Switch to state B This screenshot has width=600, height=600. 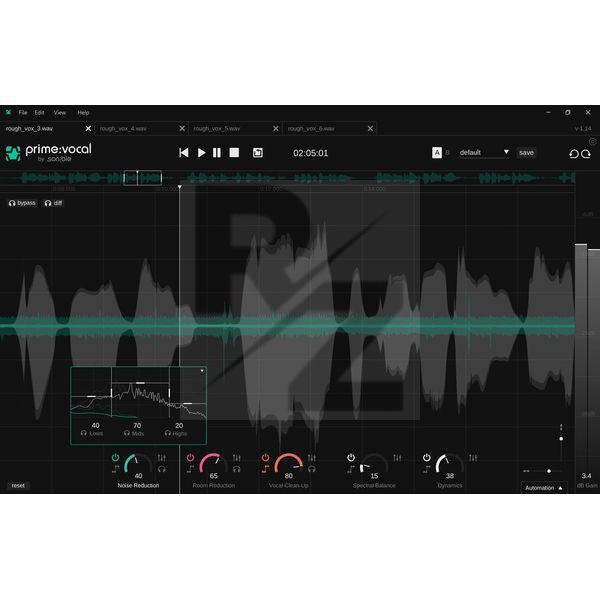coord(447,153)
